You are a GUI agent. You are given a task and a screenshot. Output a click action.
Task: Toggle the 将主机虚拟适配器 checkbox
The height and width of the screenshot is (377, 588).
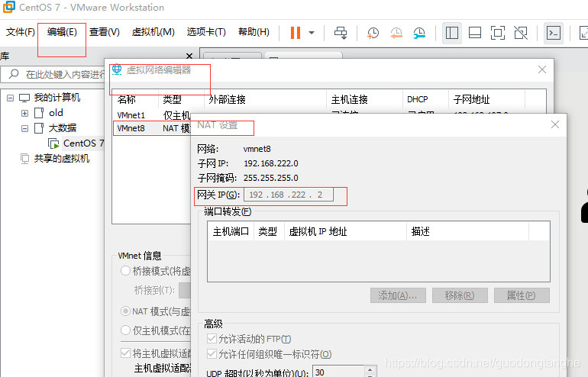(126, 353)
